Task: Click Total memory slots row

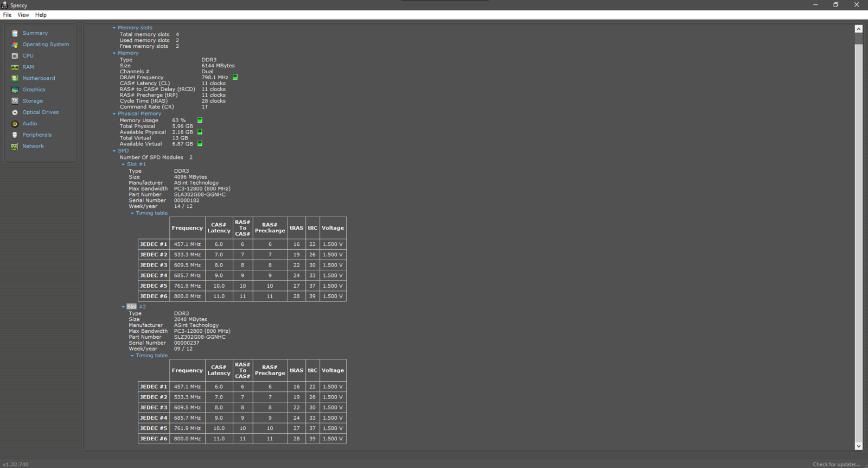Action: point(149,34)
